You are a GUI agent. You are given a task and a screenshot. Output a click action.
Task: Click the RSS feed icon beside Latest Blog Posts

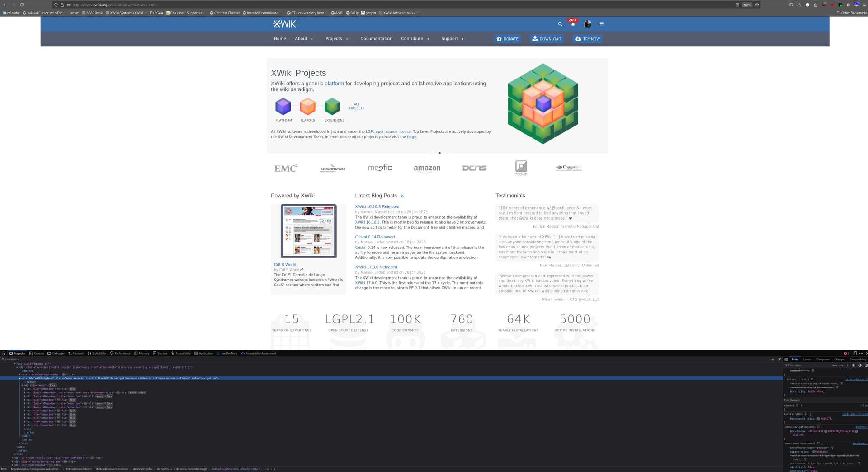[402, 196]
